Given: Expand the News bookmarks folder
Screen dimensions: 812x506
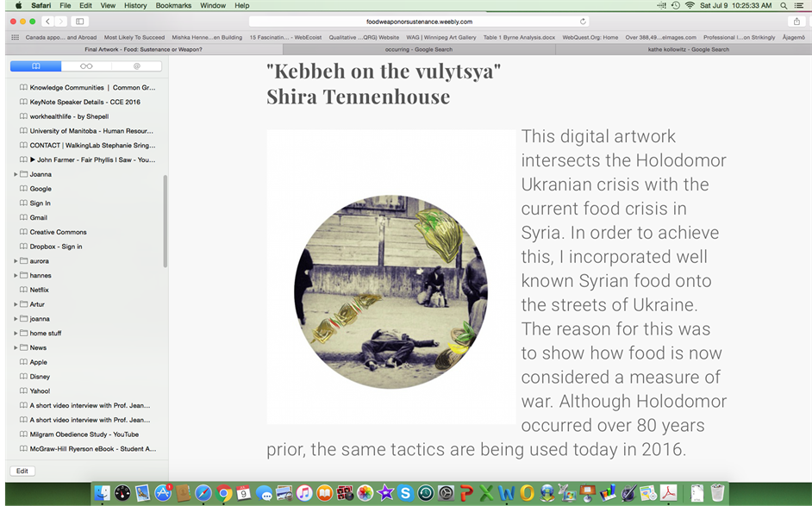Looking at the screenshot, I should 16,347.
